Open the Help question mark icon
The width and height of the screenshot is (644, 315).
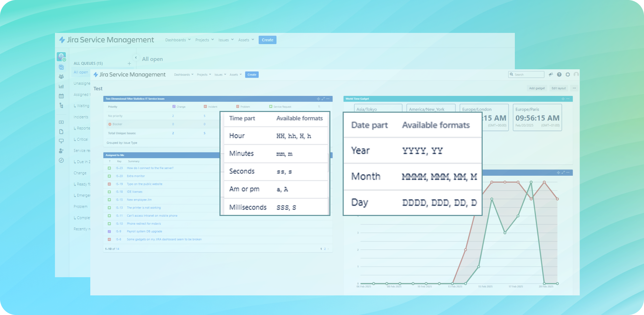[x=559, y=75]
